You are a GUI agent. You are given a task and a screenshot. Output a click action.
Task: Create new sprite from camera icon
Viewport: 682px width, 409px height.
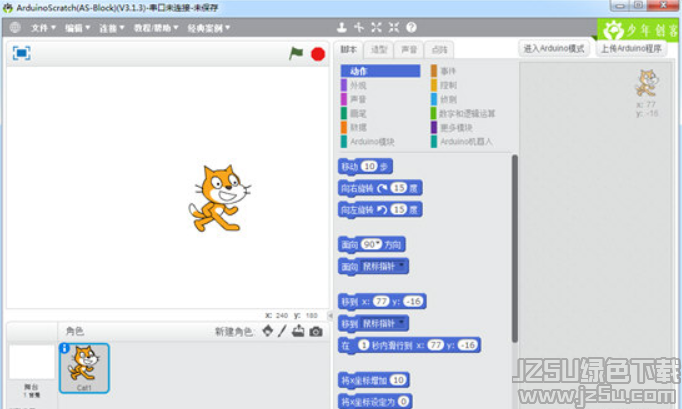point(316,332)
